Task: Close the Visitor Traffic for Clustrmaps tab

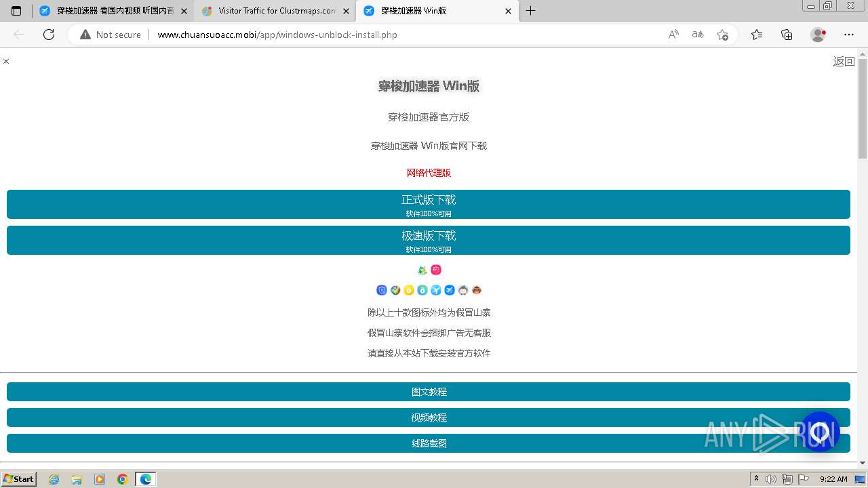Action: [x=346, y=11]
